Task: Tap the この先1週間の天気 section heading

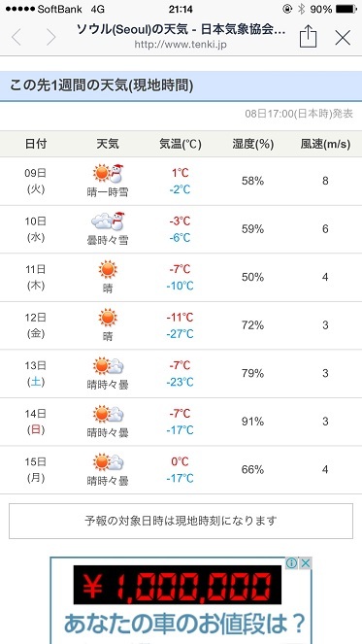Action: 101,85
